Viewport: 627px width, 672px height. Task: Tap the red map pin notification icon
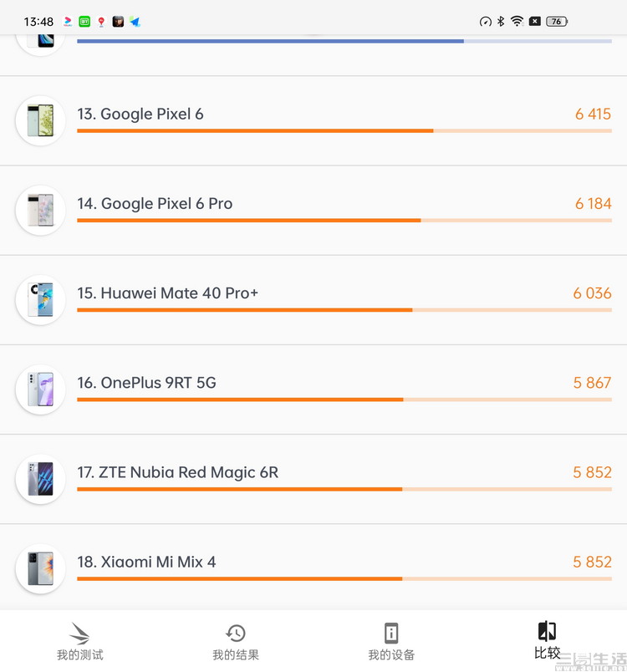pyautogui.click(x=101, y=22)
